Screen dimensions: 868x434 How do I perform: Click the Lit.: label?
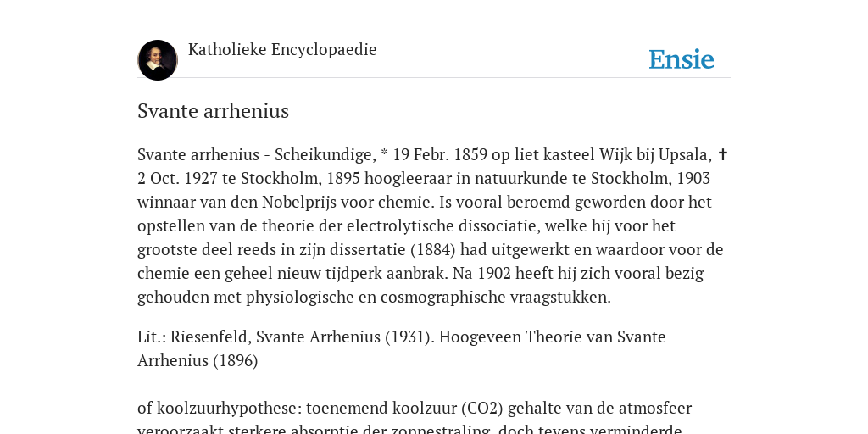tap(152, 337)
